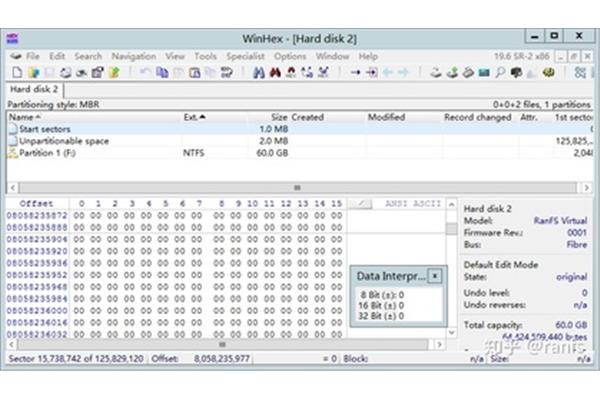Click the 'original' State value in info panel
Image resolution: width=600 pixels, height=400 pixels.
pos(572,277)
